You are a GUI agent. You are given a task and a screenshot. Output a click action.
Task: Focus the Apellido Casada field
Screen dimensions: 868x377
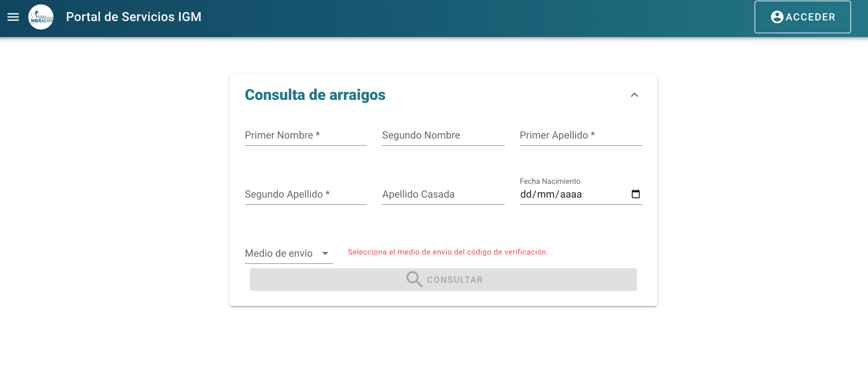pyautogui.click(x=443, y=194)
